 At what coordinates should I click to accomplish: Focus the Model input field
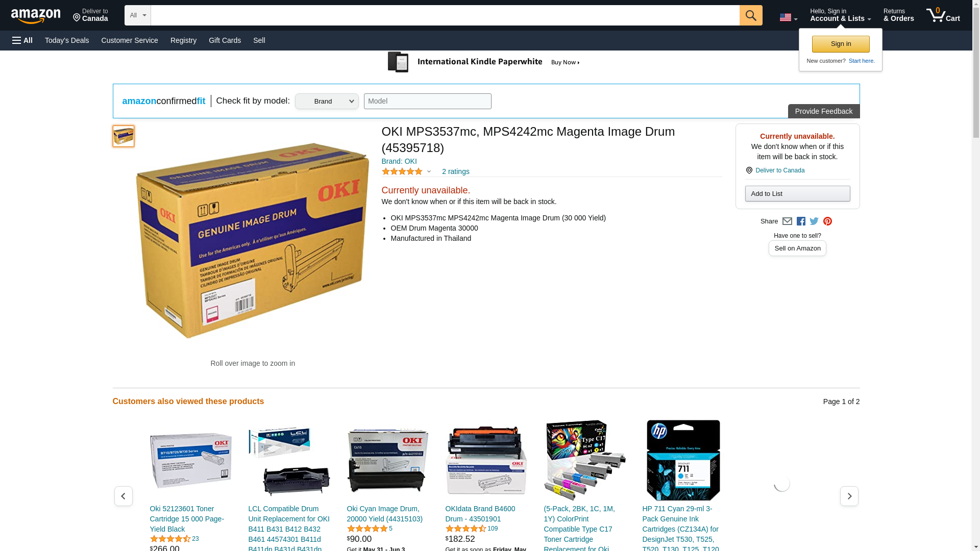(427, 101)
